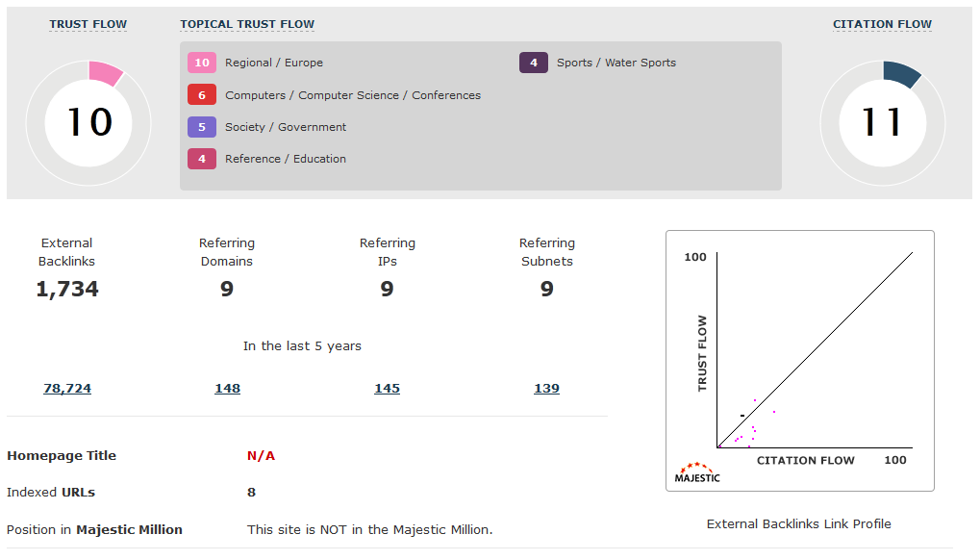Click the External Backlinks Link Profile caption
This screenshot has height=560, width=980.
[x=799, y=523]
